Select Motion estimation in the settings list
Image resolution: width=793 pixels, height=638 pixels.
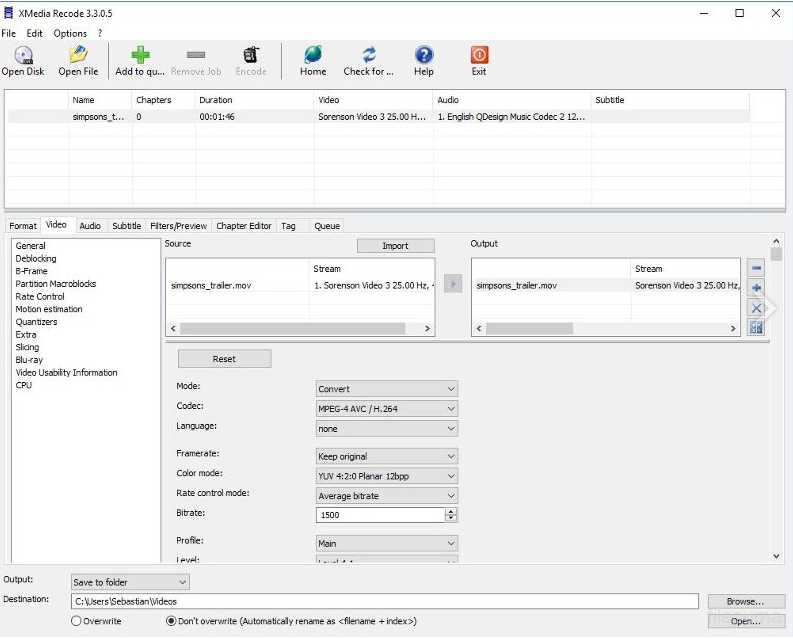49,309
